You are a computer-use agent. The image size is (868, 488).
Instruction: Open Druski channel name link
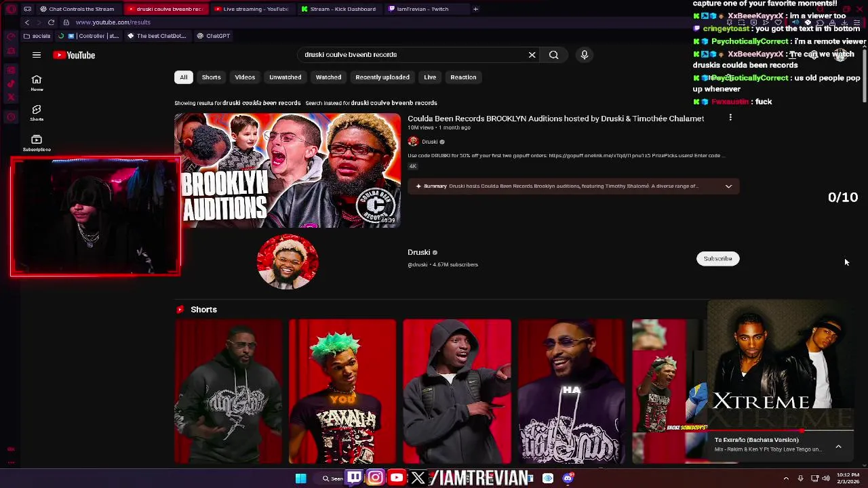419,252
